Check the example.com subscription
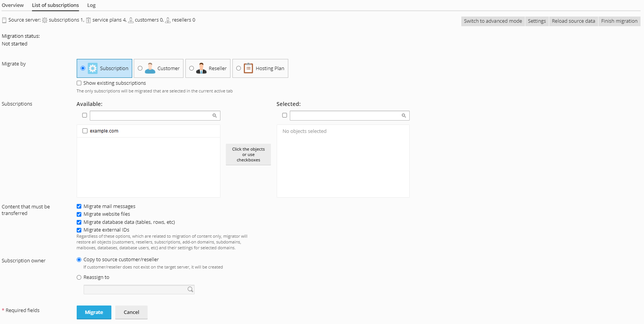This screenshot has height=324, width=644. [x=85, y=131]
